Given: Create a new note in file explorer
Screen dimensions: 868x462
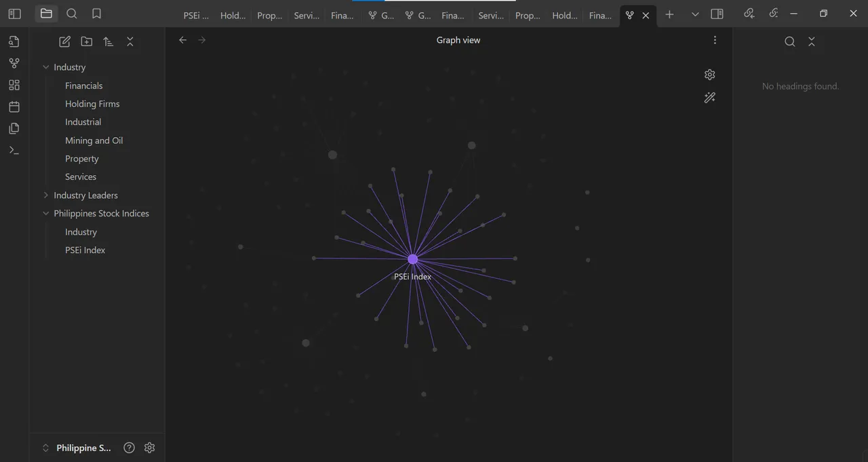Looking at the screenshot, I should coord(64,41).
